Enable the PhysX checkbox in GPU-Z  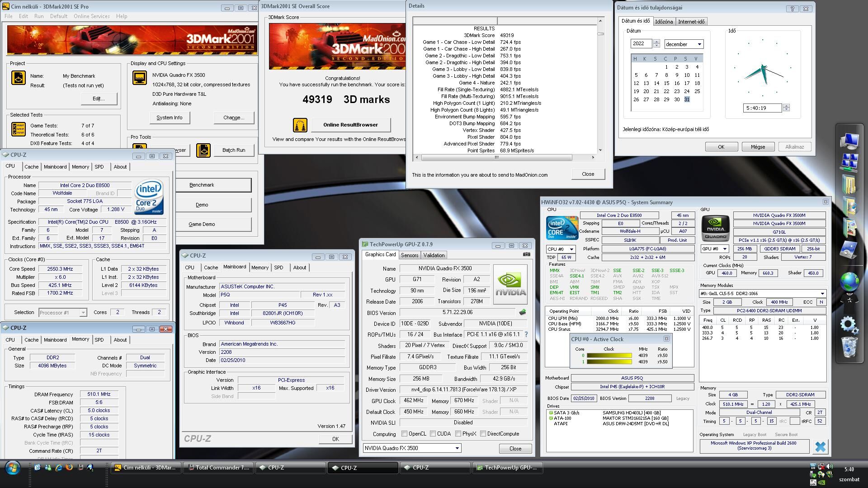tap(458, 434)
